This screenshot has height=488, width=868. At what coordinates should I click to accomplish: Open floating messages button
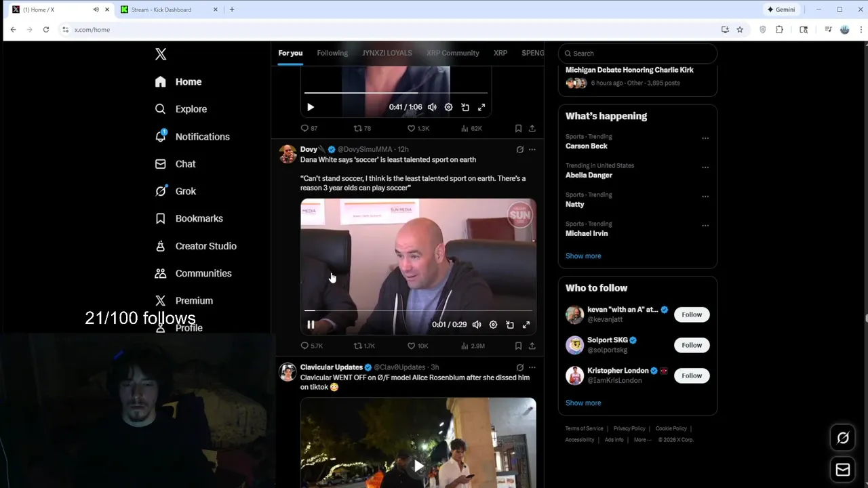point(843,470)
